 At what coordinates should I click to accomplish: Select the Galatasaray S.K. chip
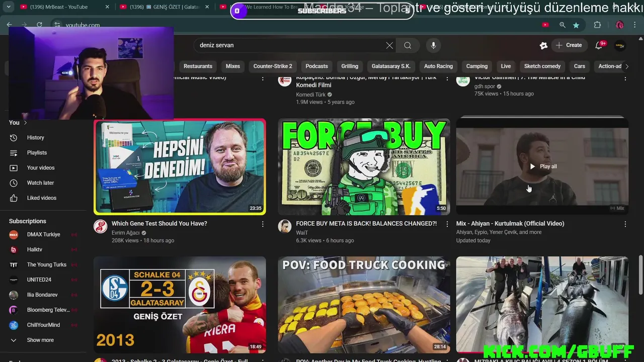tap(391, 66)
